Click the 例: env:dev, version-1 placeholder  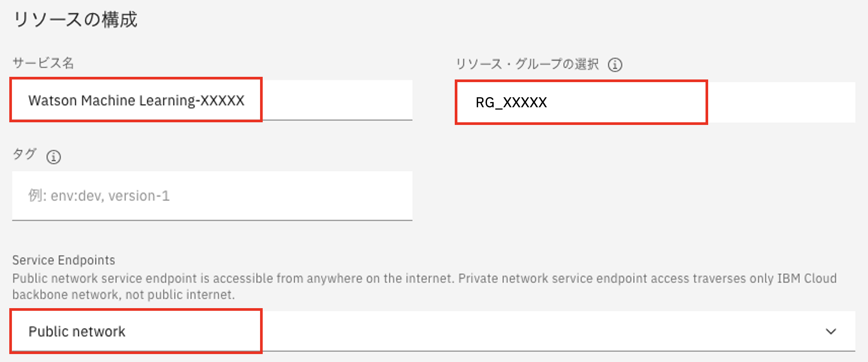click(99, 196)
